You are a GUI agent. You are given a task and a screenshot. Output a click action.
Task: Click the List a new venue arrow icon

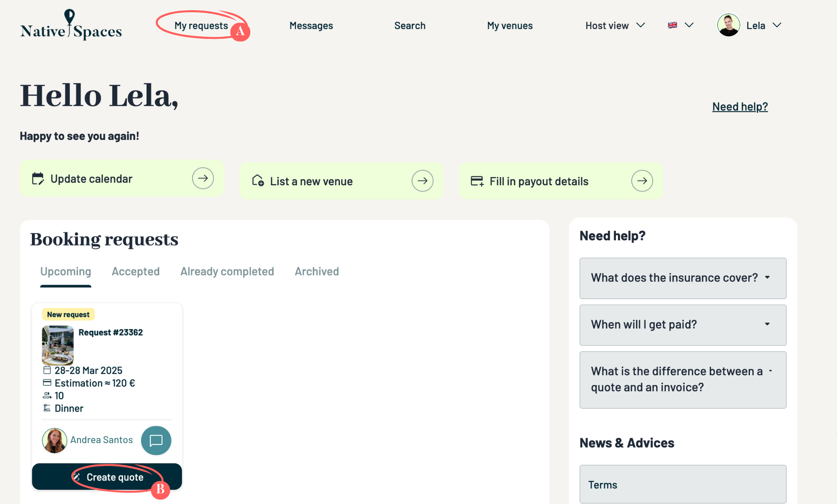point(422,181)
